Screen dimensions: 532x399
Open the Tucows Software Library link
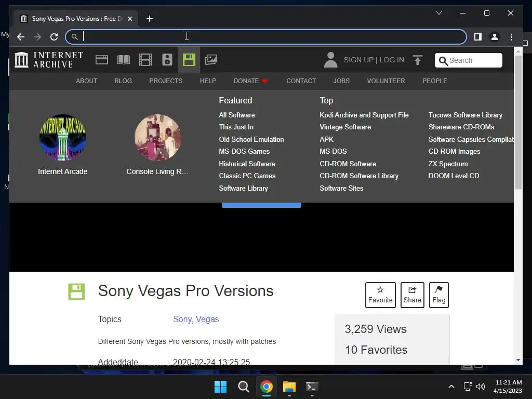(x=465, y=115)
